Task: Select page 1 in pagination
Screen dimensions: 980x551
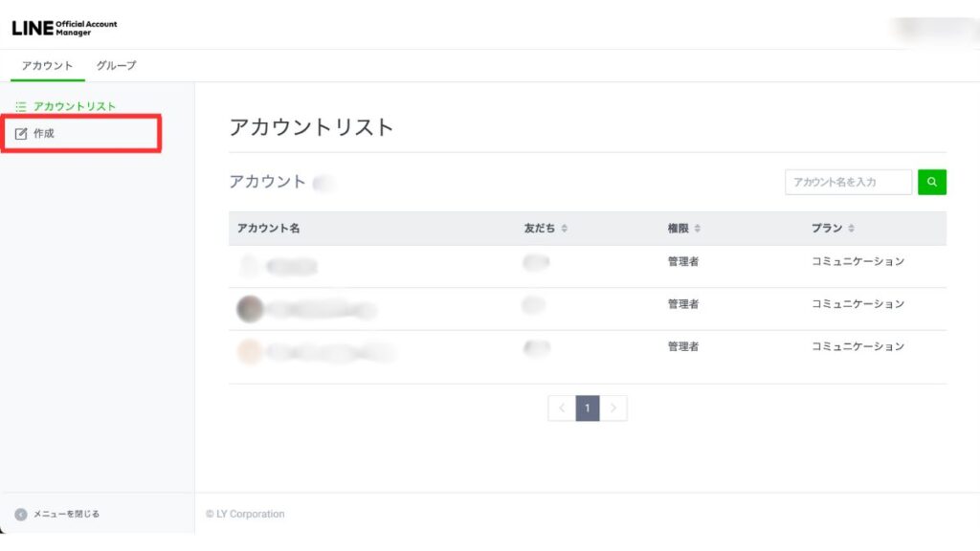Action: (588, 408)
